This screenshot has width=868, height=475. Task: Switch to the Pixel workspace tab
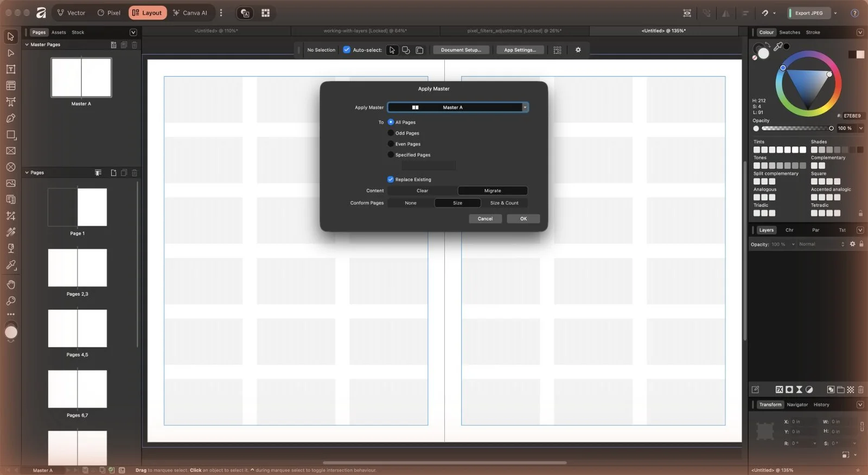click(108, 13)
